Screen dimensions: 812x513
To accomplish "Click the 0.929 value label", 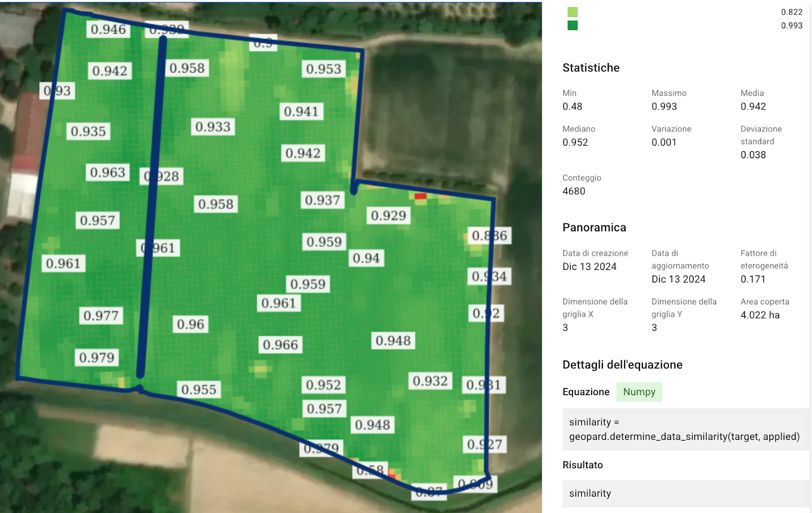I will pos(388,216).
